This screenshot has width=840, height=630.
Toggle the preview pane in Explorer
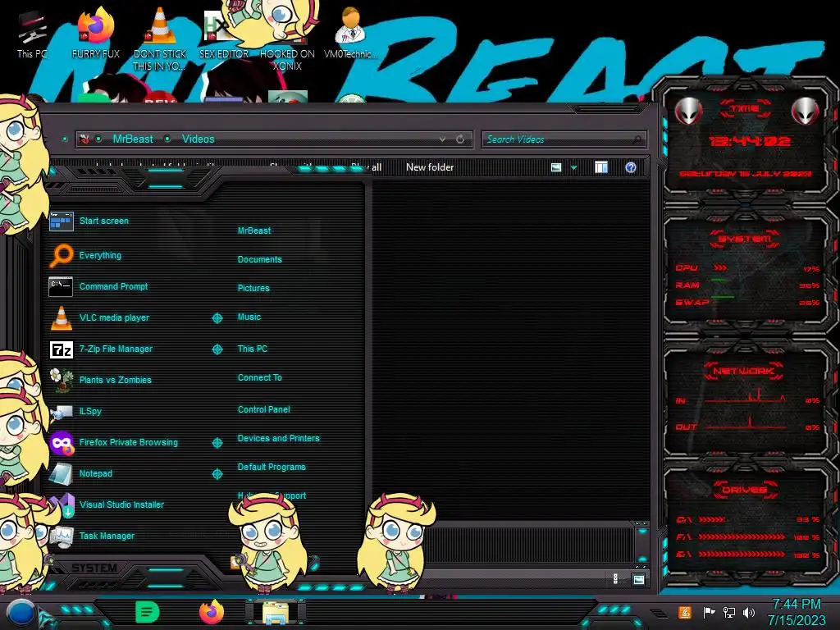click(601, 167)
